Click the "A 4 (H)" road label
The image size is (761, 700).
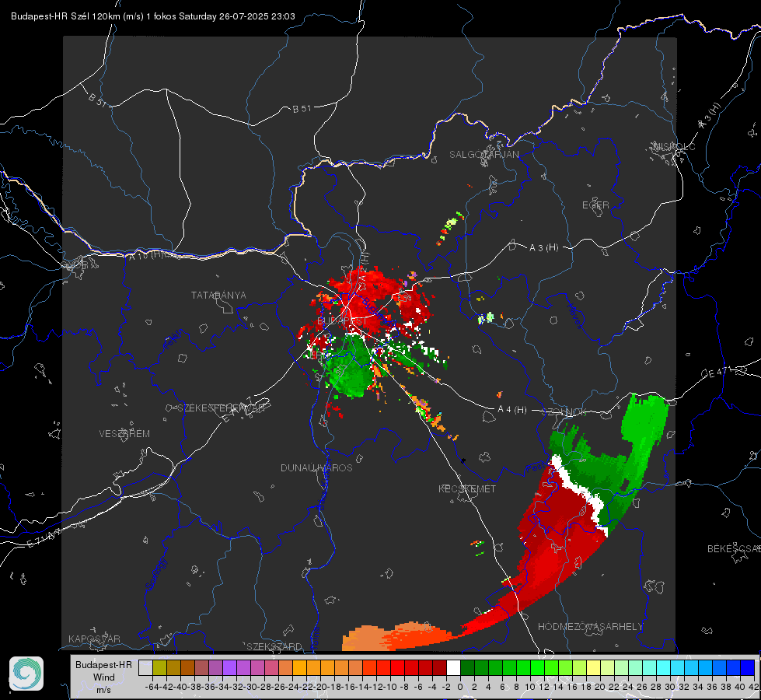click(x=512, y=410)
